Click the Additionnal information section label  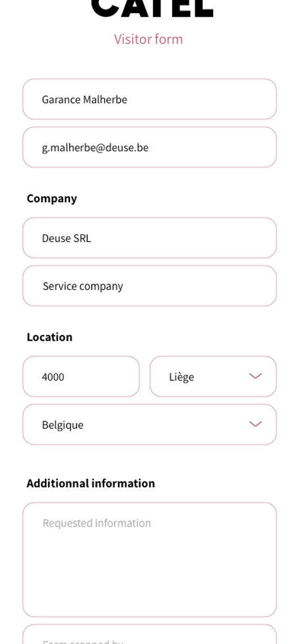90,483
